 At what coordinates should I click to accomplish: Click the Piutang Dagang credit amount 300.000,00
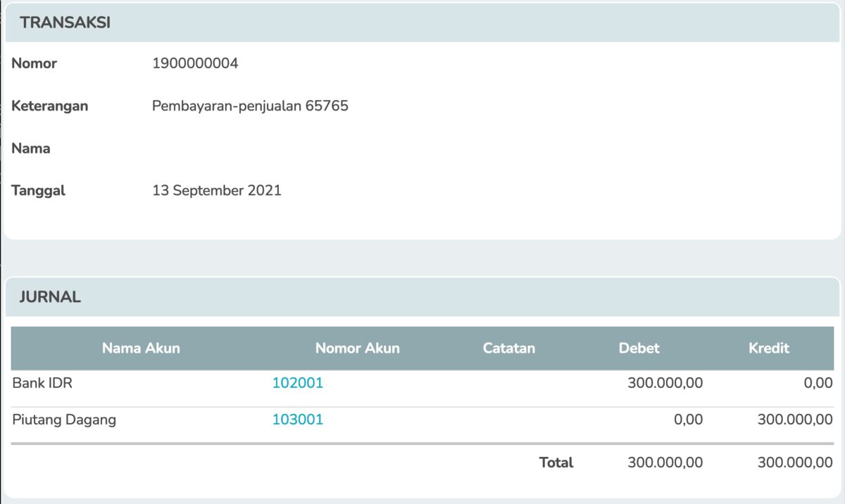pyautogui.click(x=794, y=420)
